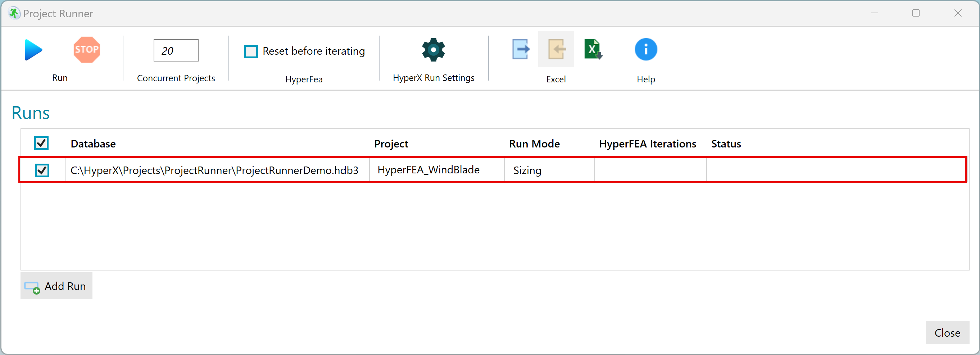Image resolution: width=980 pixels, height=355 pixels.
Task: Enable Reset before iterating checkbox
Action: click(251, 51)
